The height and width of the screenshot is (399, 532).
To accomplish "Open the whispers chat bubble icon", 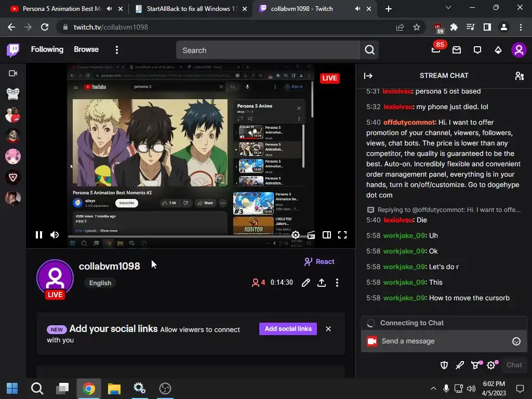I will (477, 50).
